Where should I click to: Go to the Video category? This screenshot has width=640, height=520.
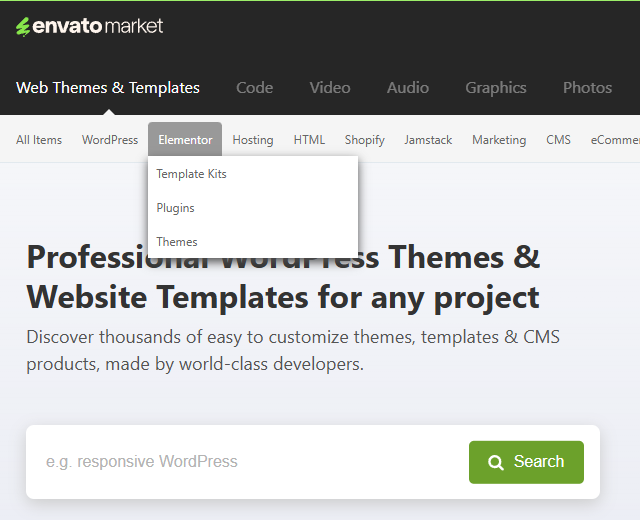pyautogui.click(x=330, y=88)
